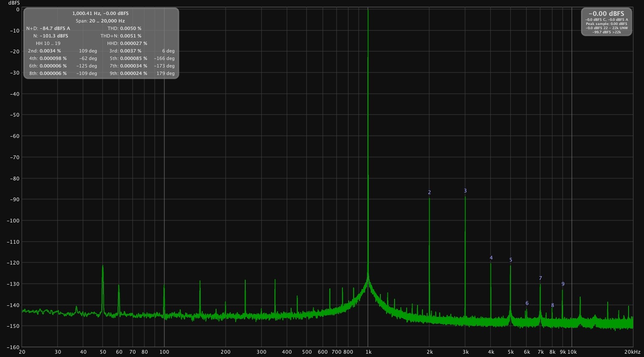The height and width of the screenshot is (357, 644).
Task: Click the 20kHz frequency axis label
Action: 632,352
